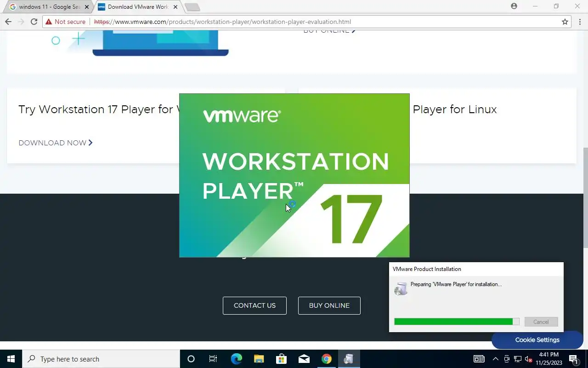This screenshot has height=368, width=588.
Task: Click the Not secure warning icon
Action: [x=49, y=22]
